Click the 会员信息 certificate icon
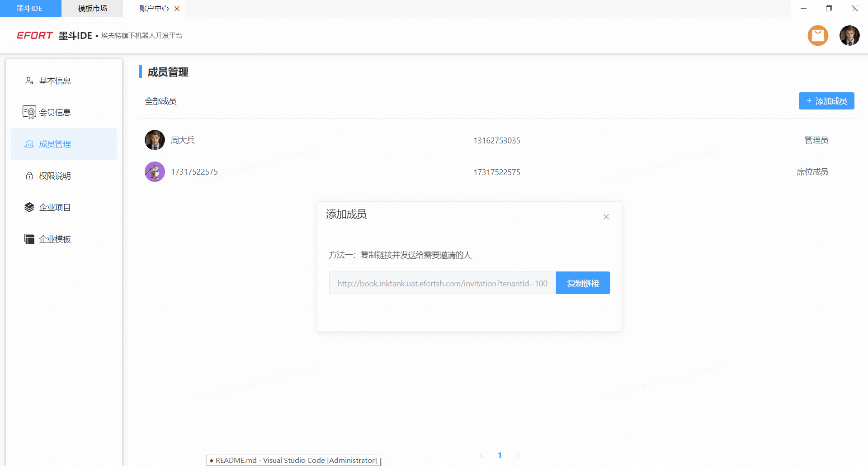868x466 pixels. pos(29,112)
